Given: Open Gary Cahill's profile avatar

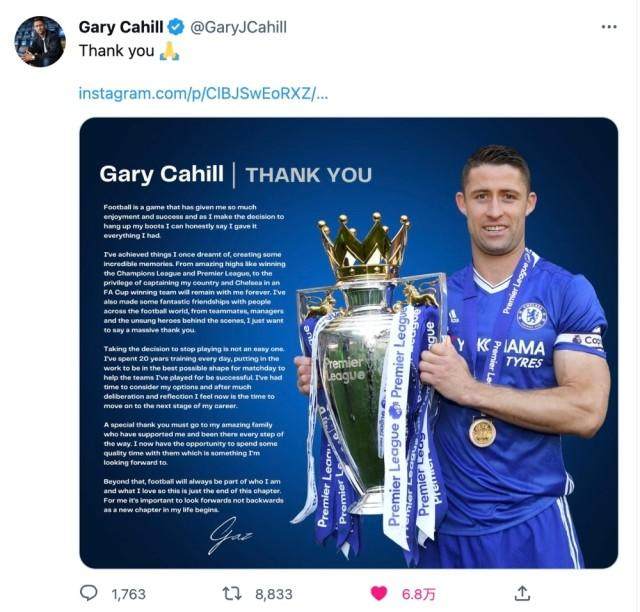Looking at the screenshot, I should [40, 41].
